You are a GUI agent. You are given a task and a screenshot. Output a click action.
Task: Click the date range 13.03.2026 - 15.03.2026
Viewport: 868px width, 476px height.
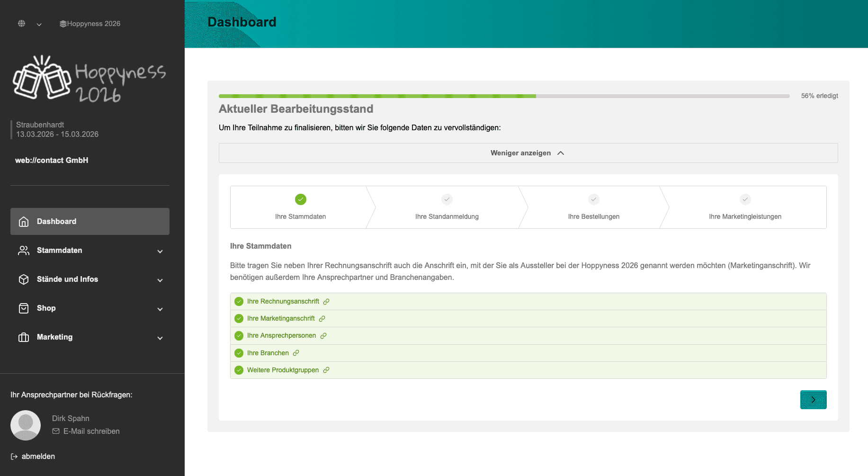click(57, 134)
